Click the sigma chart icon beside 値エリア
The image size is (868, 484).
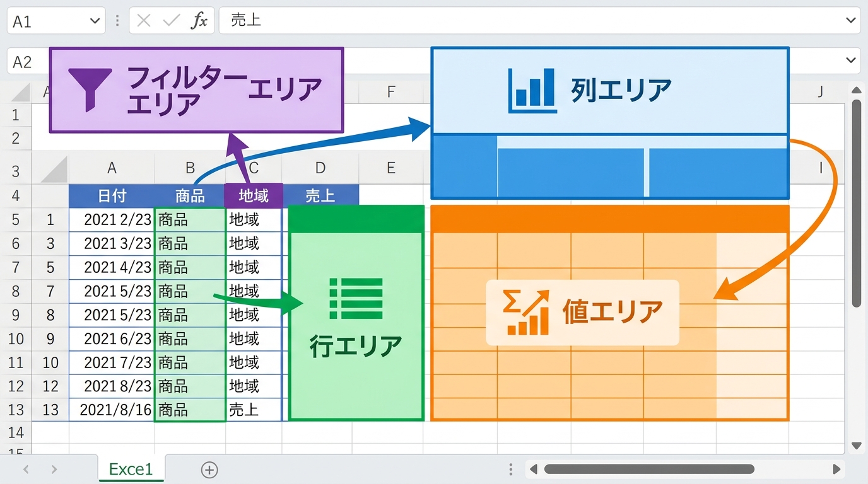[525, 312]
